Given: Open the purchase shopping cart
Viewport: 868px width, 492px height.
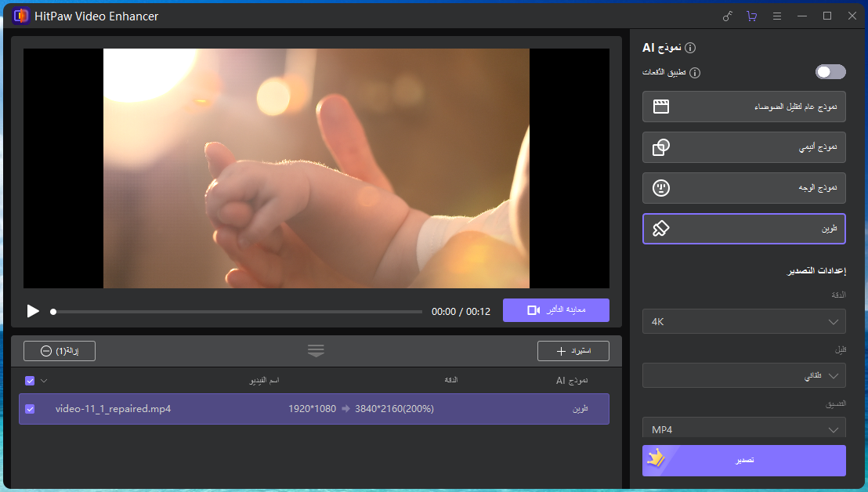Looking at the screenshot, I should pos(752,16).
